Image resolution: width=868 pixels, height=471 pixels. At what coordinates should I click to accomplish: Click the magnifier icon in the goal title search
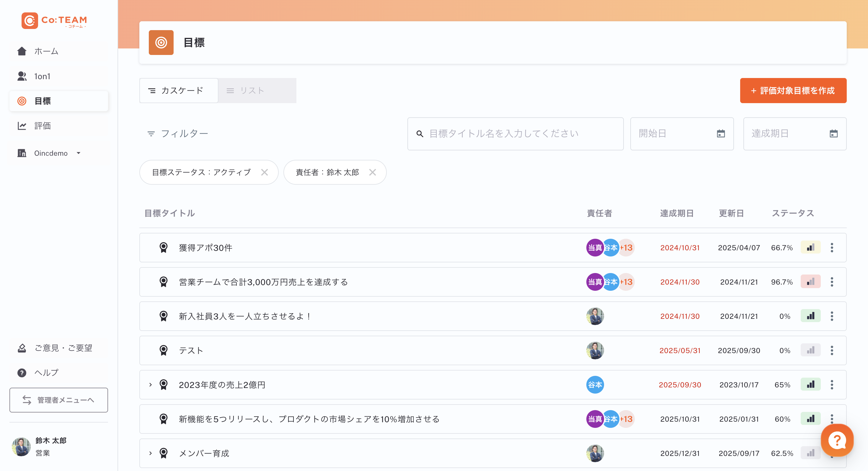[420, 134]
